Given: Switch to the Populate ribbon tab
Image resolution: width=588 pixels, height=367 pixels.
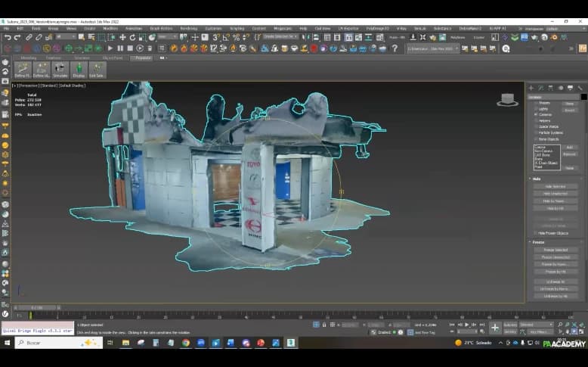Looking at the screenshot, I should pos(142,58).
